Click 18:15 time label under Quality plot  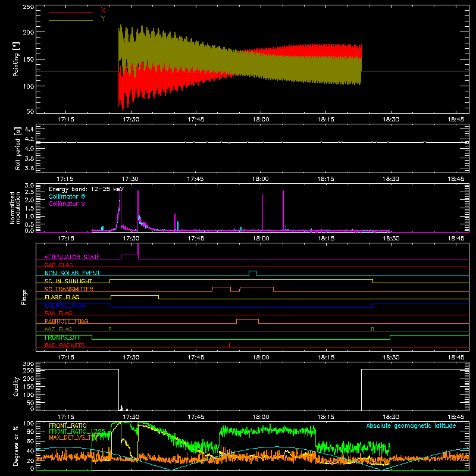[325, 417]
